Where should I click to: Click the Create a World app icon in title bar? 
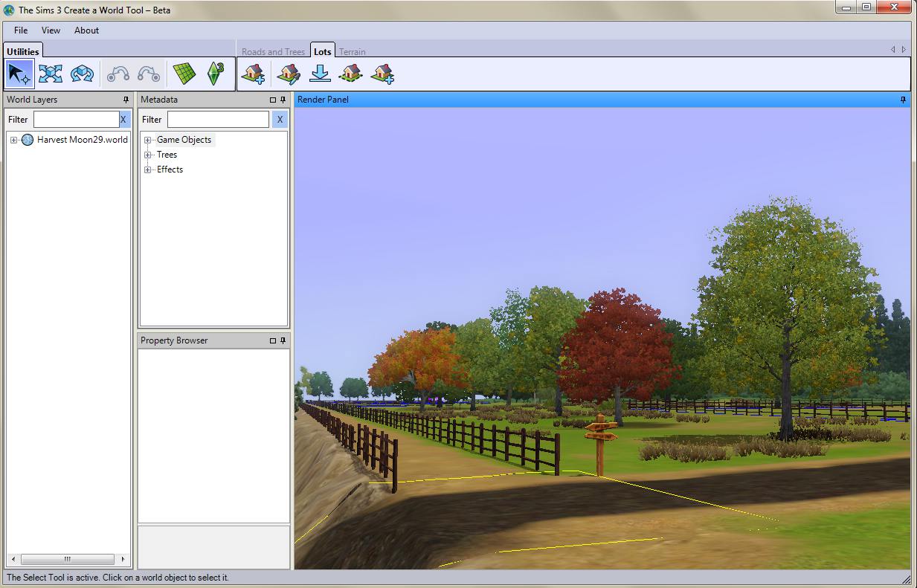pos(10,10)
